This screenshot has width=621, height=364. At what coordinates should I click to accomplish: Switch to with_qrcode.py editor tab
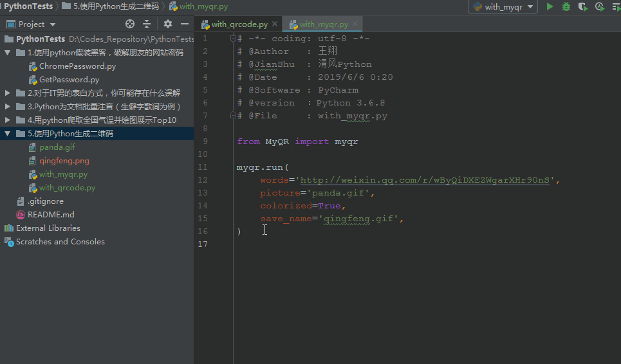(x=239, y=24)
